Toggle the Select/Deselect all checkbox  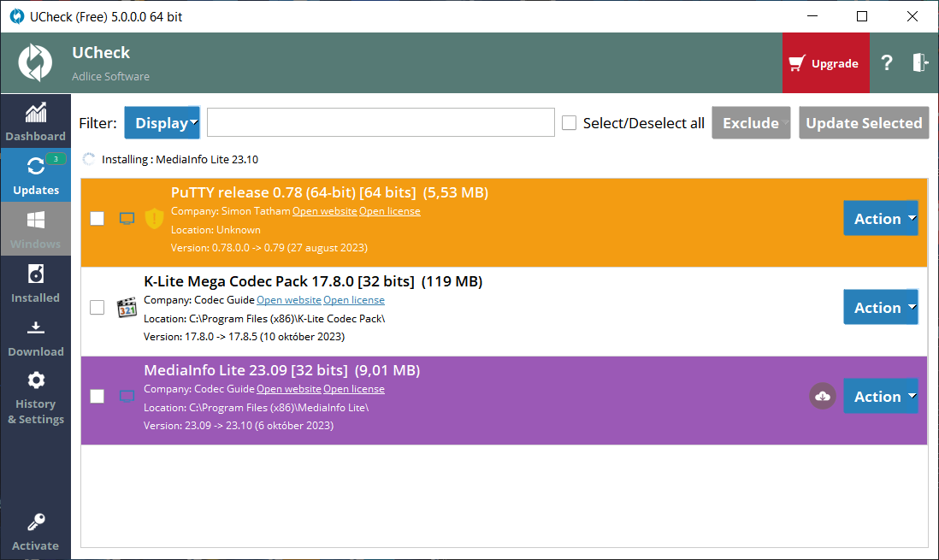[569, 123]
